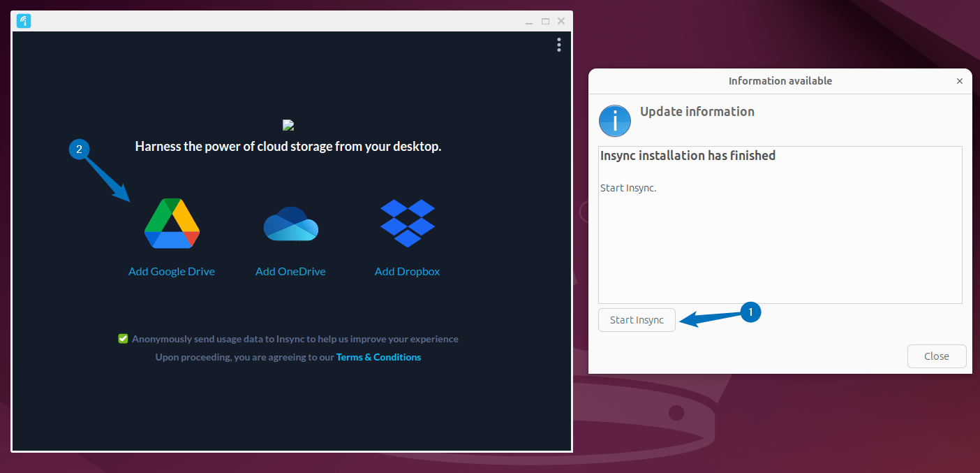The height and width of the screenshot is (473, 980).
Task: Click the X on the Information available dialog
Action: pyautogui.click(x=960, y=81)
